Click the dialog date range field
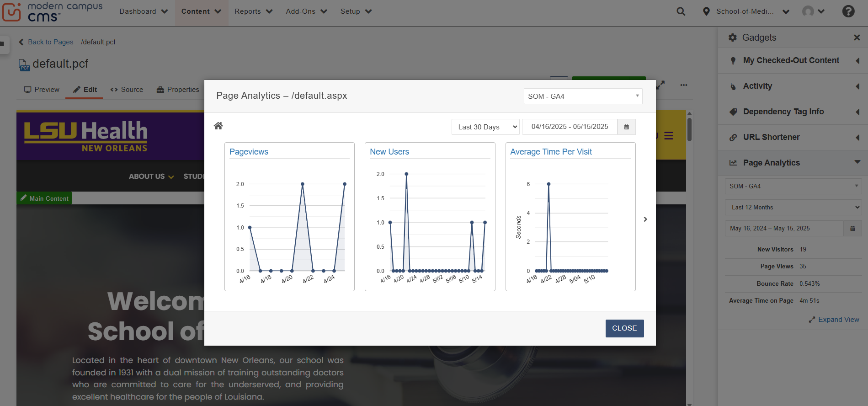This screenshot has width=868, height=406. [x=570, y=127]
